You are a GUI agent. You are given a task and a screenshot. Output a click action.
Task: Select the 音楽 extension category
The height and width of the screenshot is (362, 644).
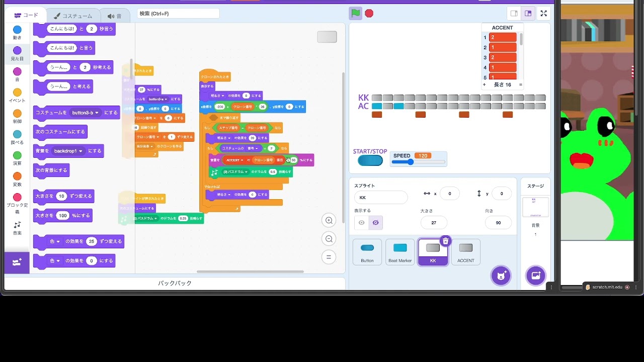point(17,228)
